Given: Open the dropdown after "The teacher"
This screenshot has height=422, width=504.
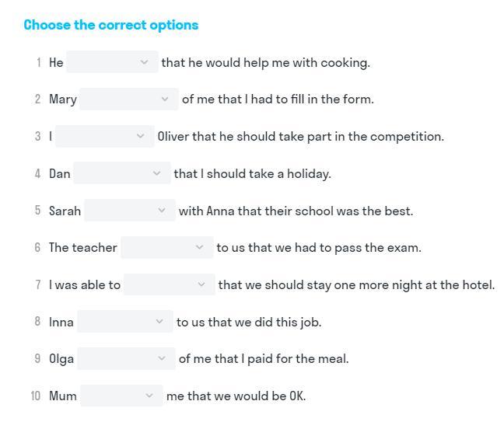Looking at the screenshot, I should click(x=166, y=248).
